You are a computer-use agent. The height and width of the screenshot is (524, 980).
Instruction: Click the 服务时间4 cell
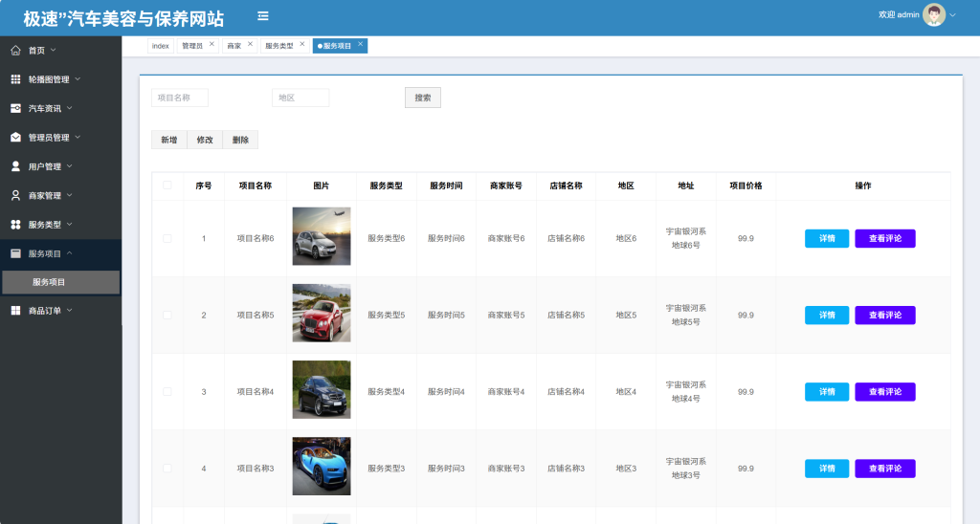click(x=446, y=392)
